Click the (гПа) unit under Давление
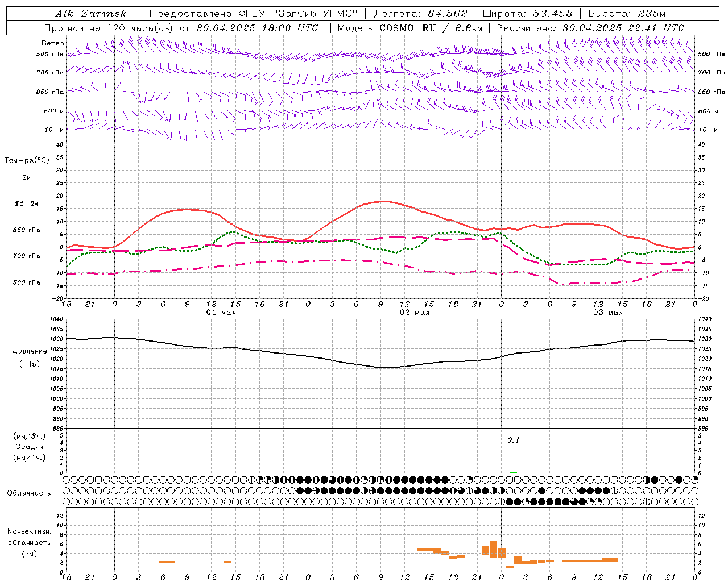This screenshot has height=582, width=728. pyautogui.click(x=30, y=364)
